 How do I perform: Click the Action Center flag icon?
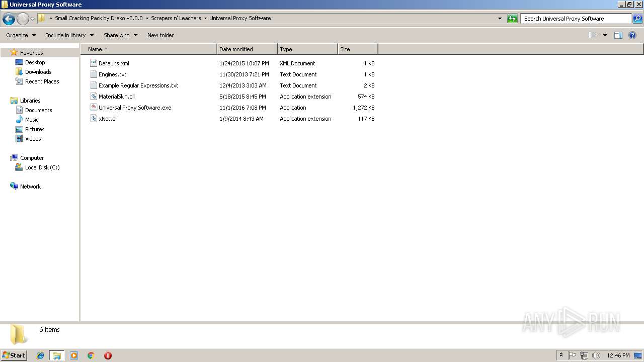click(572, 355)
